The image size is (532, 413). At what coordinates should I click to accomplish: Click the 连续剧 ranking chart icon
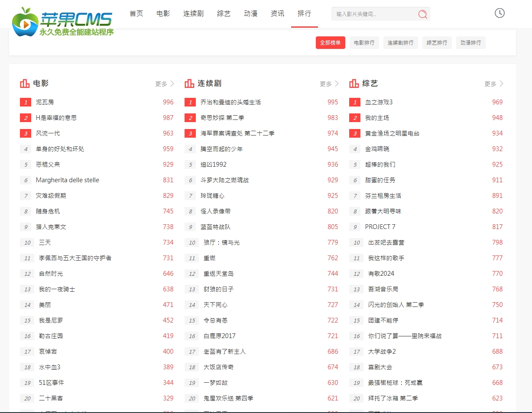[189, 84]
